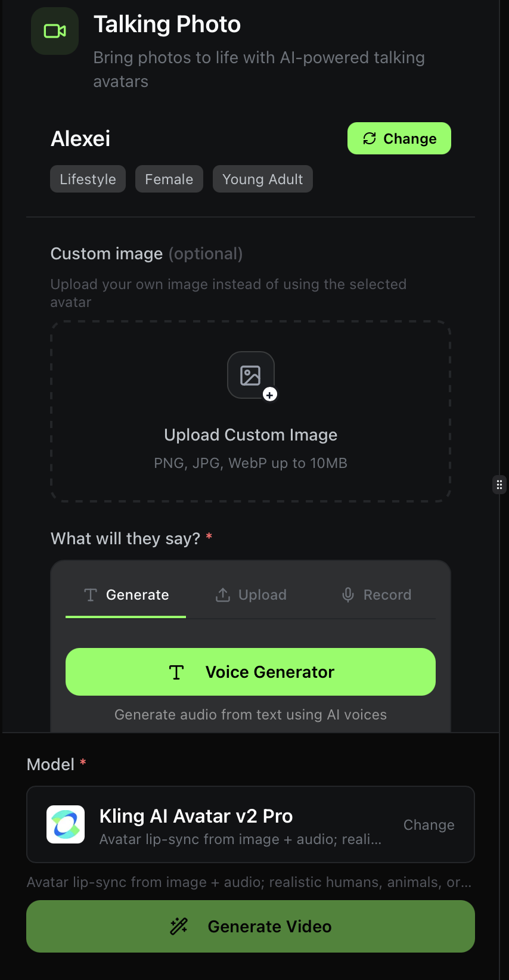Switch to the Record tab
Screen dimensions: 509x980
tap(375, 594)
